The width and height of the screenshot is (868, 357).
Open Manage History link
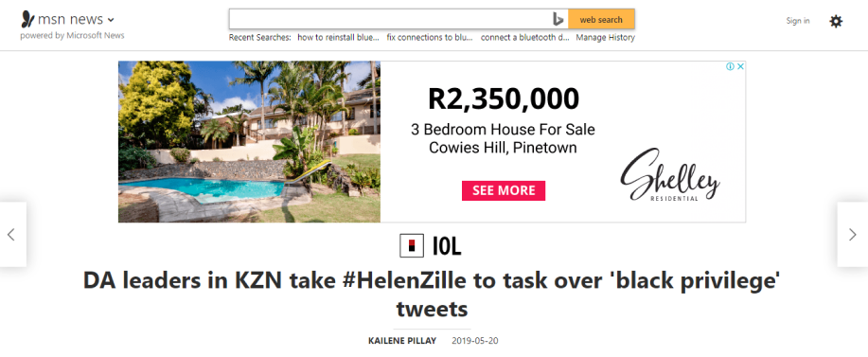pyautogui.click(x=605, y=37)
